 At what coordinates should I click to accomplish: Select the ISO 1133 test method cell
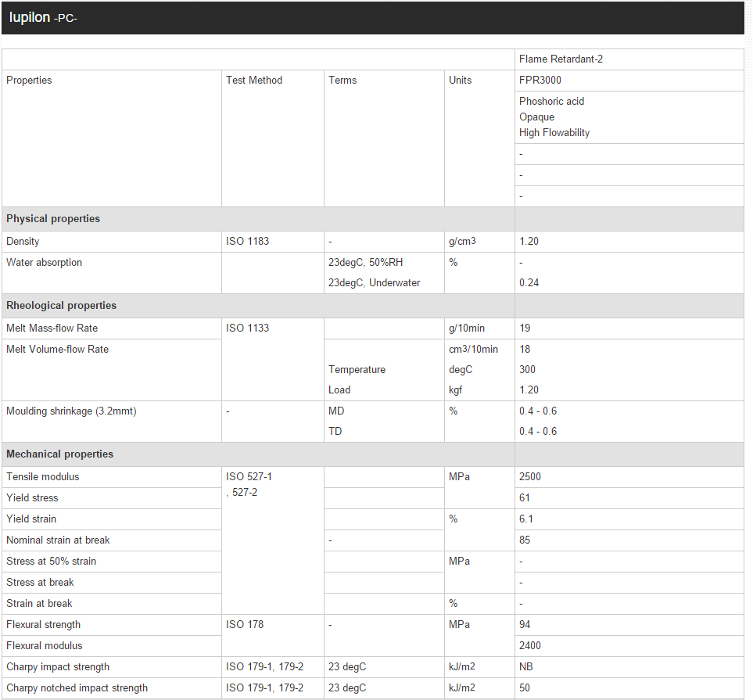pyautogui.click(x=247, y=328)
